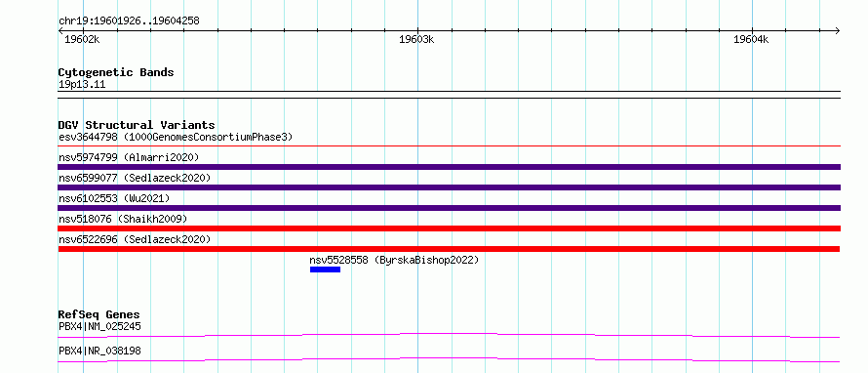Open the nsv6522696 (Sedlazeck2020) label
The image size is (868, 373).
pos(135,239)
